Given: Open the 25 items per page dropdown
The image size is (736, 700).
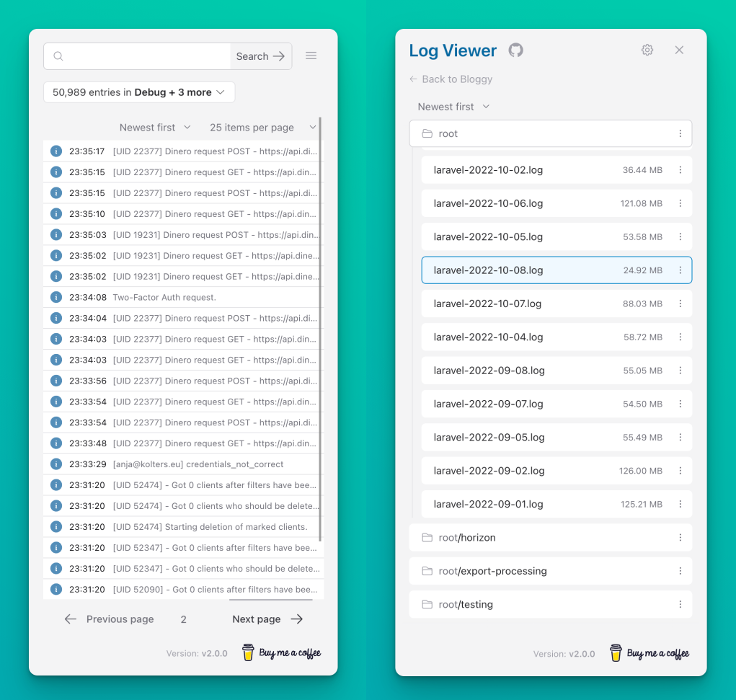Looking at the screenshot, I should (262, 127).
